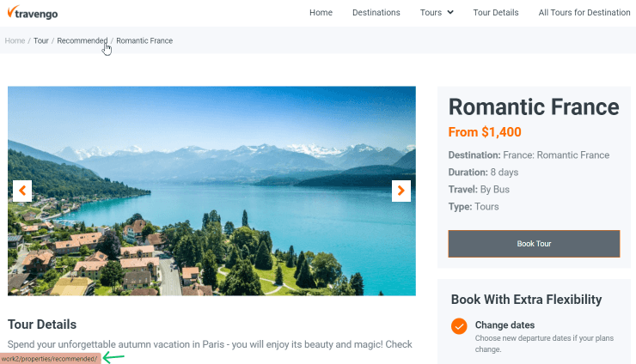Viewport: 636px width, 364px height.
Task: Click the Change dates orange checkmark icon
Action: [459, 326]
